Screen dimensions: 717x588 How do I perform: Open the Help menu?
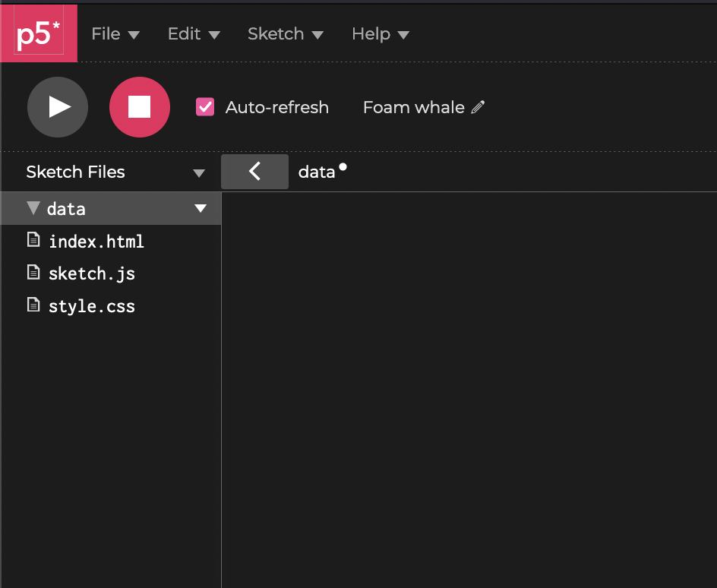381,34
